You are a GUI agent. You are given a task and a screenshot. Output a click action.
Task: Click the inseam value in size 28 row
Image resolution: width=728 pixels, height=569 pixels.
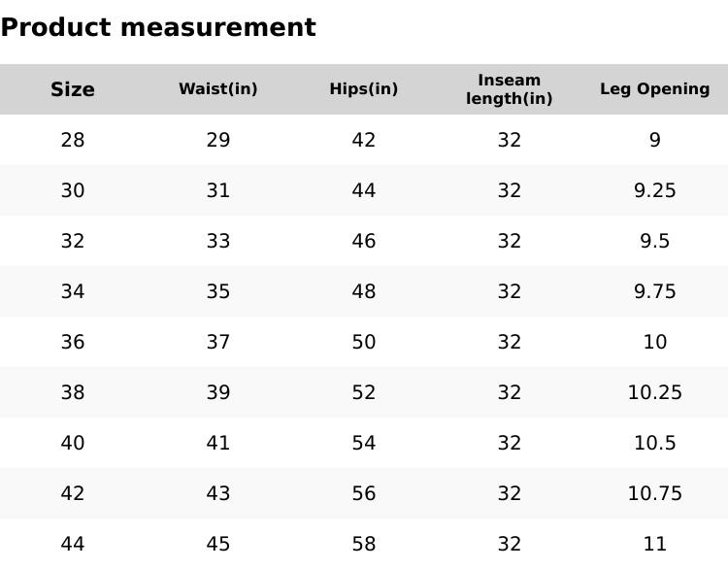(510, 140)
